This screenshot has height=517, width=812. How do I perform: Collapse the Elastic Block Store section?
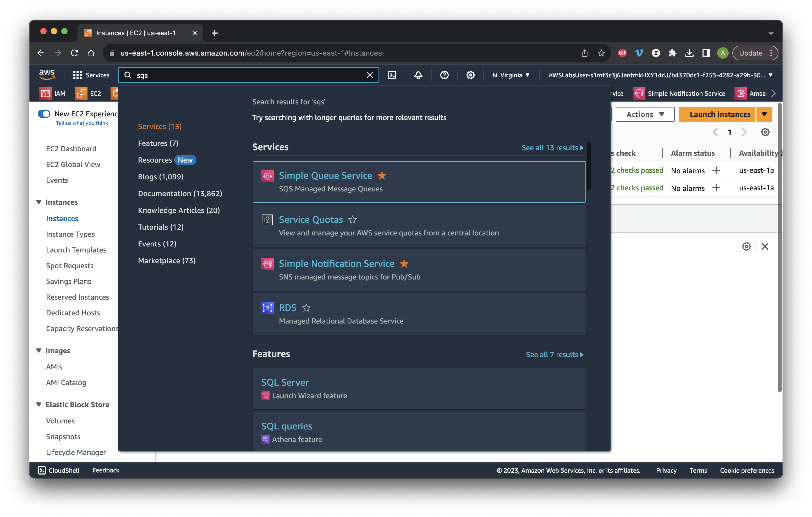click(39, 404)
